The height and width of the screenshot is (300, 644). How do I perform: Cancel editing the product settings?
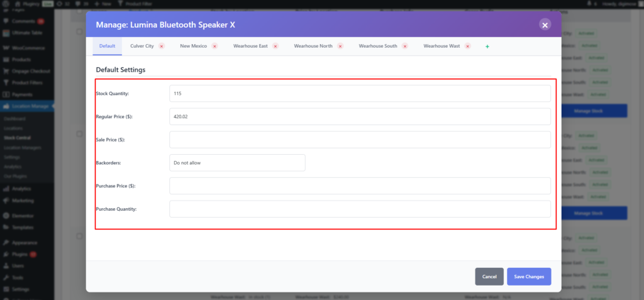(x=489, y=277)
